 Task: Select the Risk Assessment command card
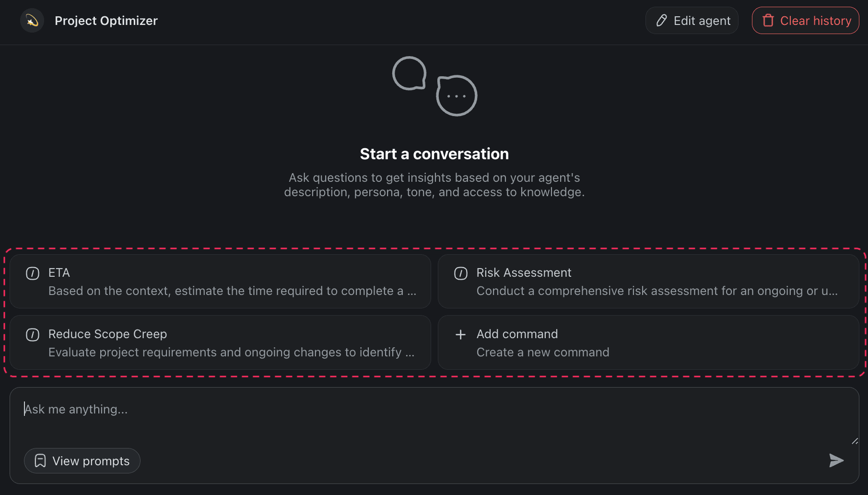[649, 281]
